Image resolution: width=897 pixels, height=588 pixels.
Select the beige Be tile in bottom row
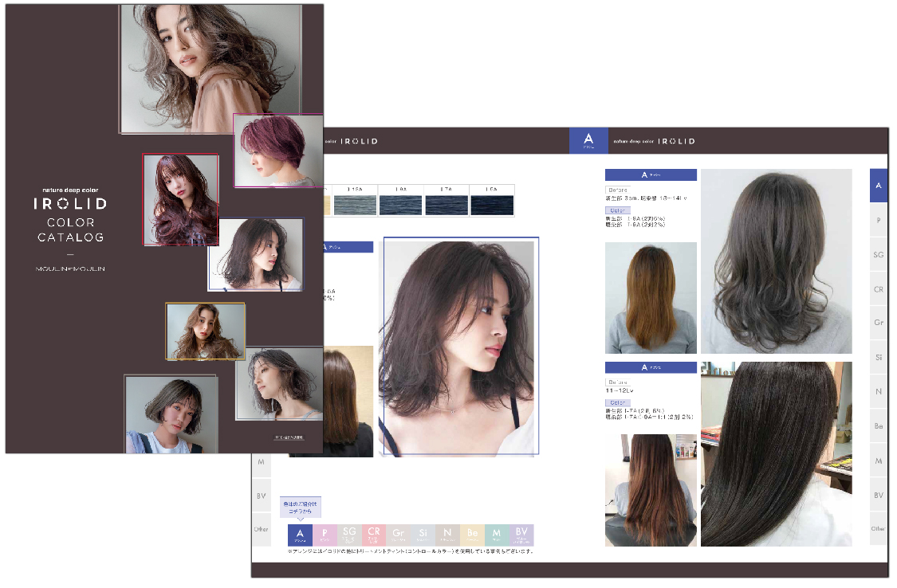pos(472,535)
